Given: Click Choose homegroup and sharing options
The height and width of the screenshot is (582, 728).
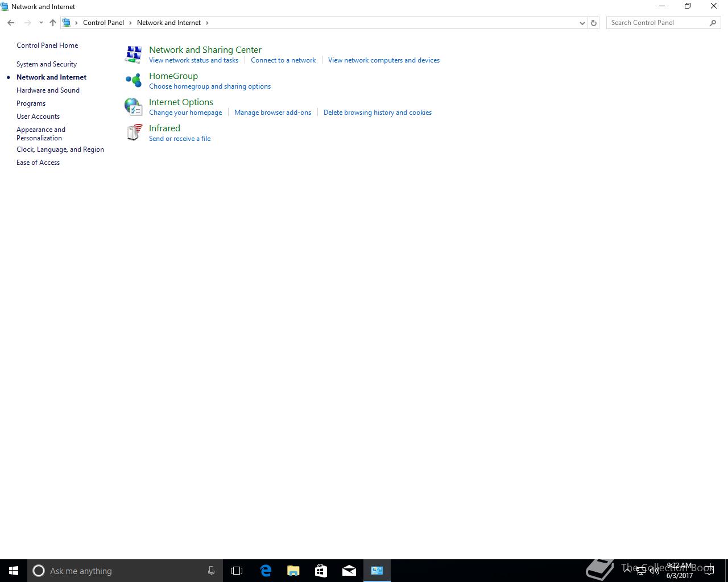Looking at the screenshot, I should pos(210,86).
